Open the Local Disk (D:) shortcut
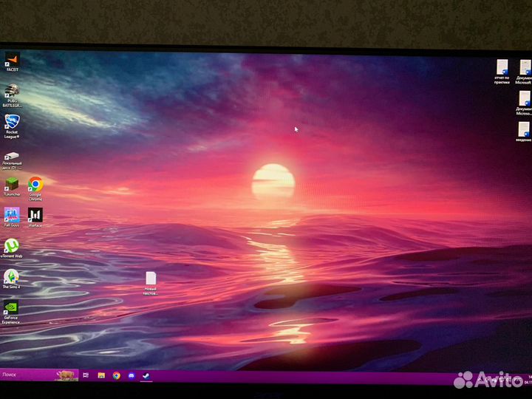The image size is (532, 399). [x=12, y=160]
